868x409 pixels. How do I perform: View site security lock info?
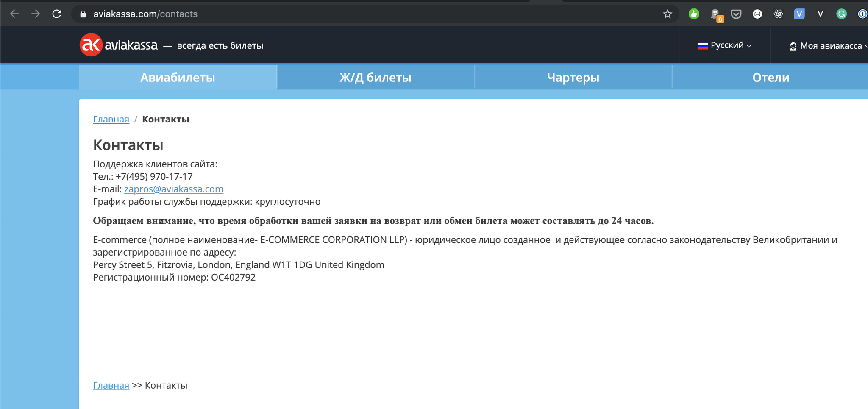(x=83, y=14)
